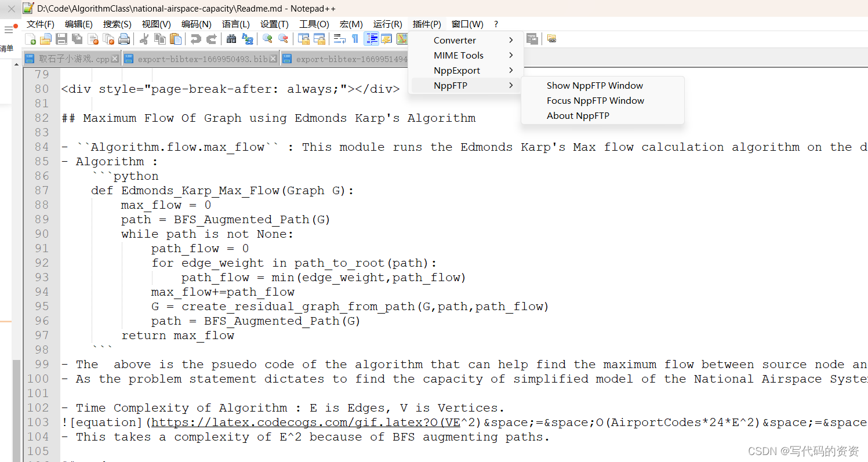Expand the MIME Tools submenu
The image size is (868, 462).
point(466,55)
